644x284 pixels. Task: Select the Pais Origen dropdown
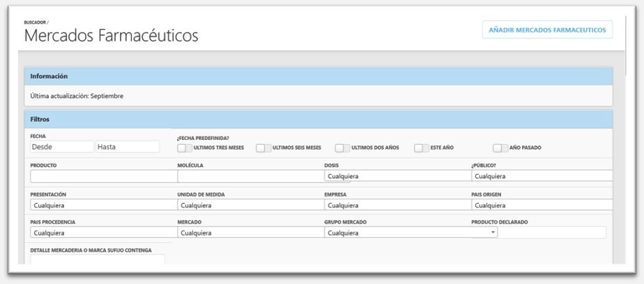tap(542, 205)
